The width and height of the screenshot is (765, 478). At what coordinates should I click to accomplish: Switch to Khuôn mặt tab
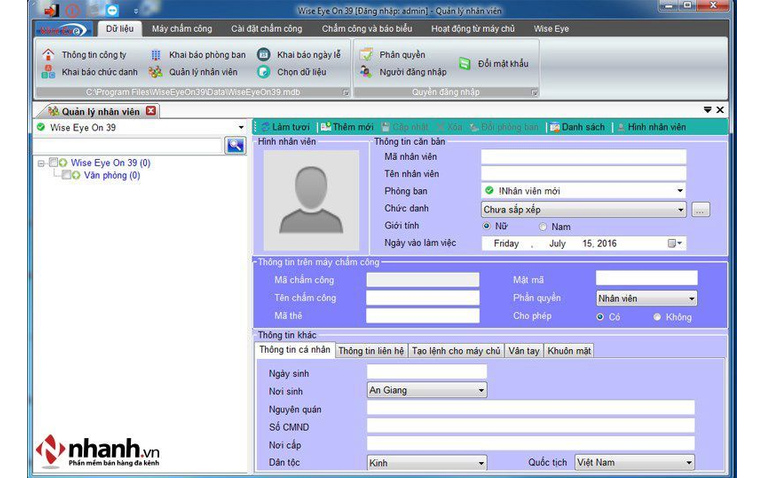569,351
